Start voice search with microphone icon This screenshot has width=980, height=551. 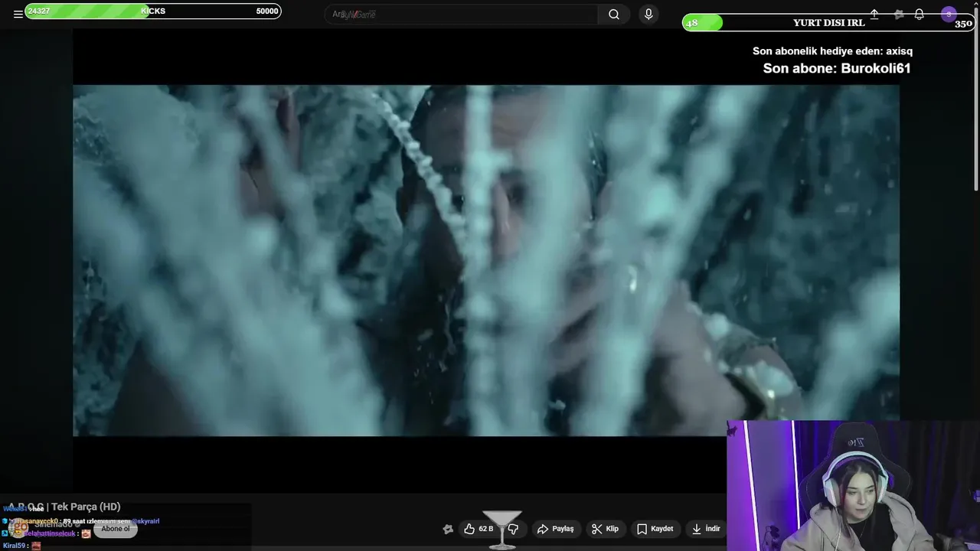(648, 15)
